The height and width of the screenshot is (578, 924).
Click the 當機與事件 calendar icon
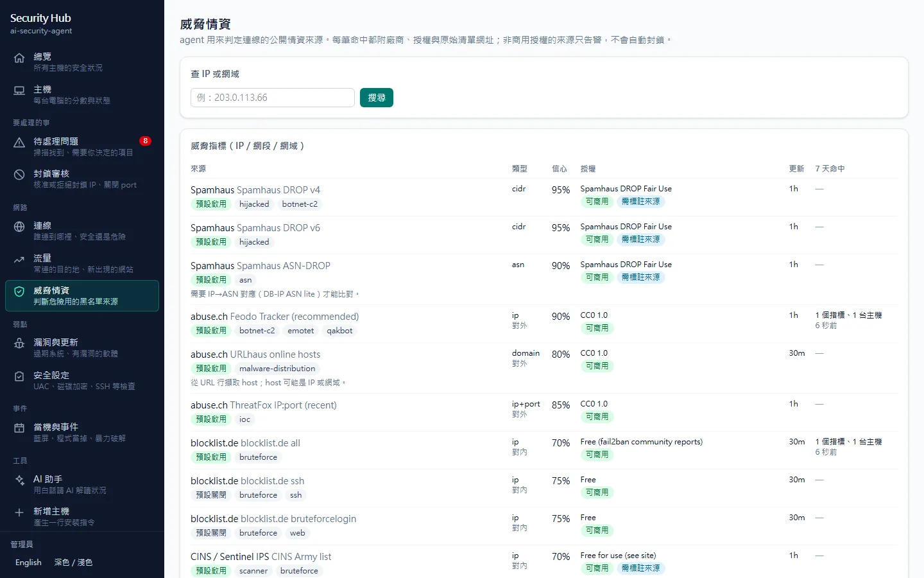click(19, 428)
